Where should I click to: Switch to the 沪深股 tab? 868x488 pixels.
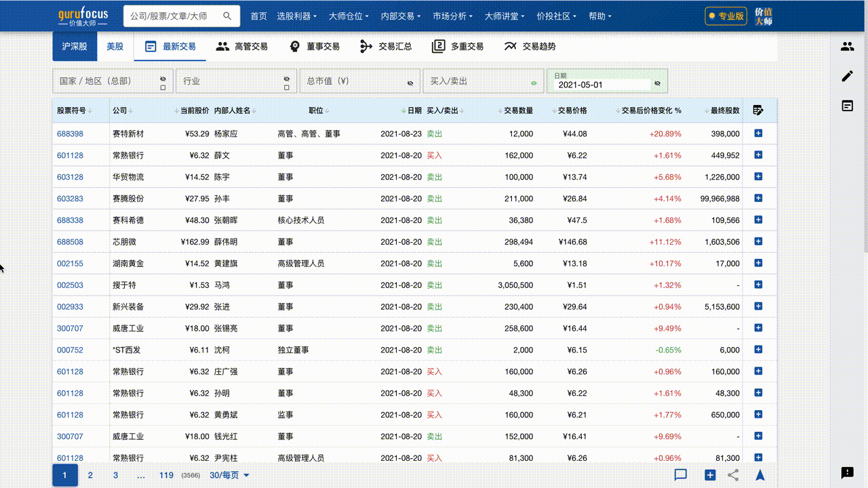click(x=75, y=47)
